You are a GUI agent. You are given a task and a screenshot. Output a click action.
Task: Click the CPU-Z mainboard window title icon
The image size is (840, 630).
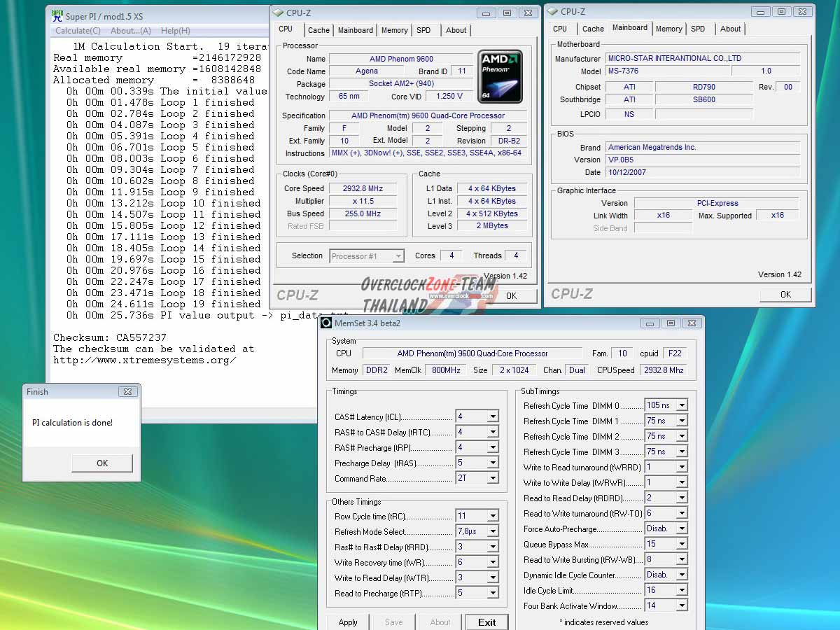(x=552, y=11)
